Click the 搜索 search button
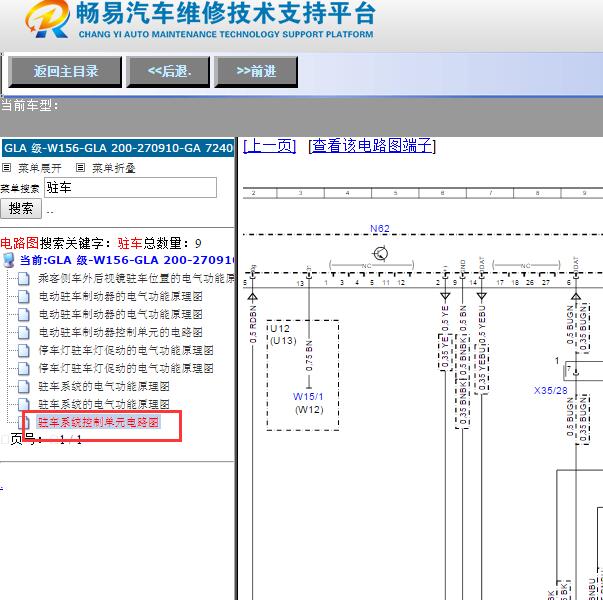The image size is (603, 600). pos(21,209)
